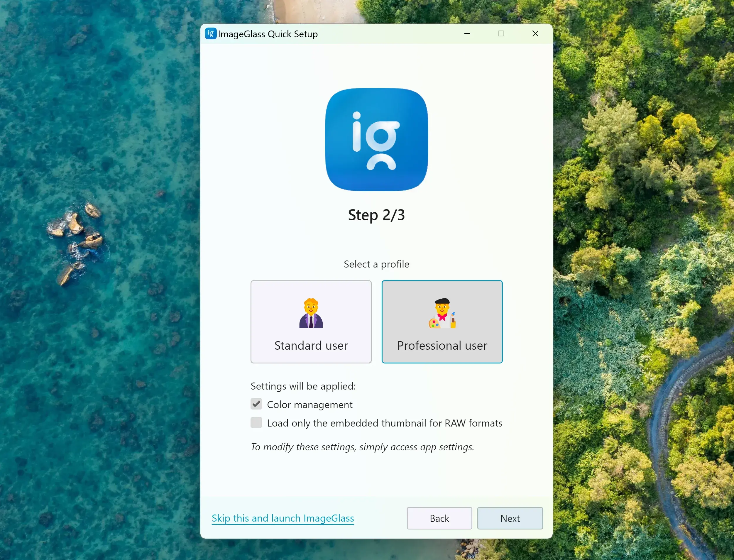Go back to the previous setup step

(439, 518)
